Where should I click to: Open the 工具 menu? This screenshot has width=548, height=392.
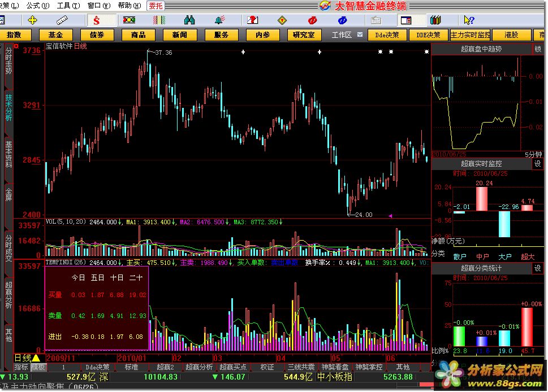(68, 6)
